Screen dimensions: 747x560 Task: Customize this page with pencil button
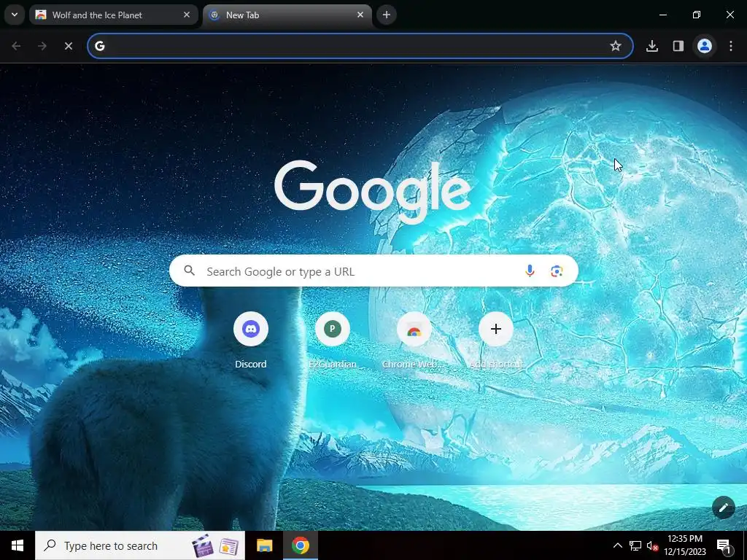click(x=723, y=507)
